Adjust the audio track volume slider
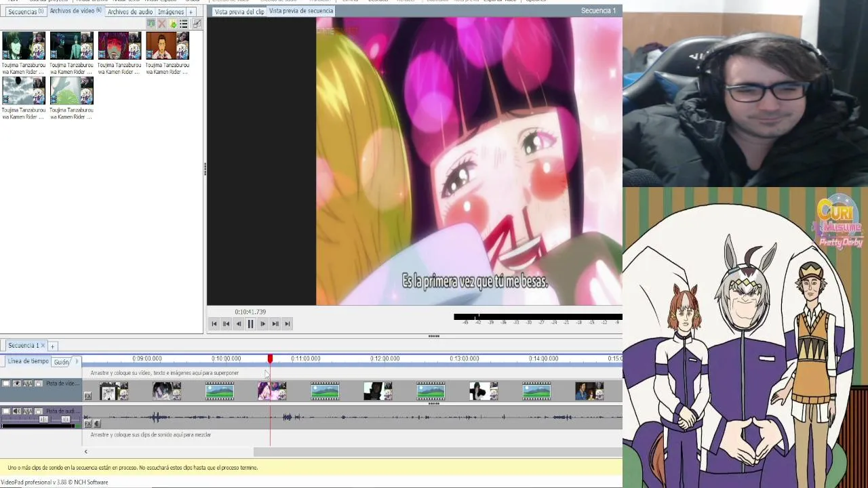Viewport: 868px width, 488px height. [43, 420]
